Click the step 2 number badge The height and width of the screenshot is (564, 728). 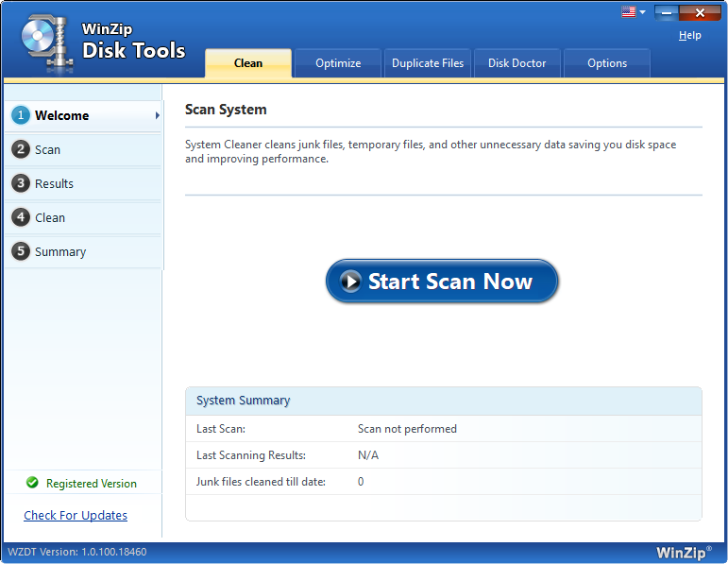[21, 149]
